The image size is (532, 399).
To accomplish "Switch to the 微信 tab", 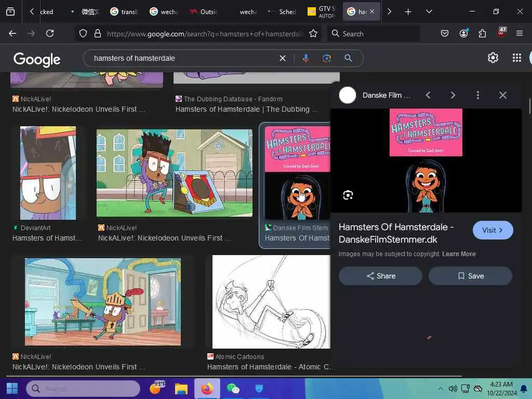I will [x=86, y=12].
